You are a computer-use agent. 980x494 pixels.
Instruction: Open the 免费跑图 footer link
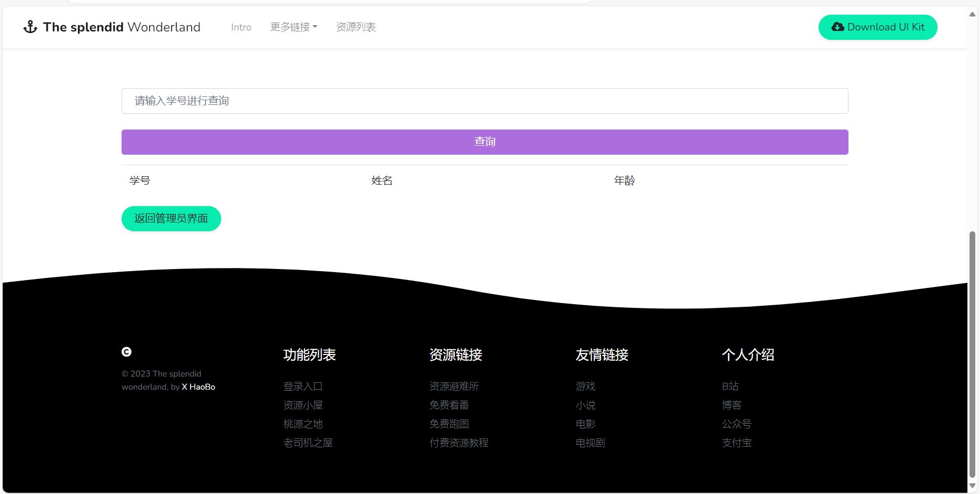point(449,424)
